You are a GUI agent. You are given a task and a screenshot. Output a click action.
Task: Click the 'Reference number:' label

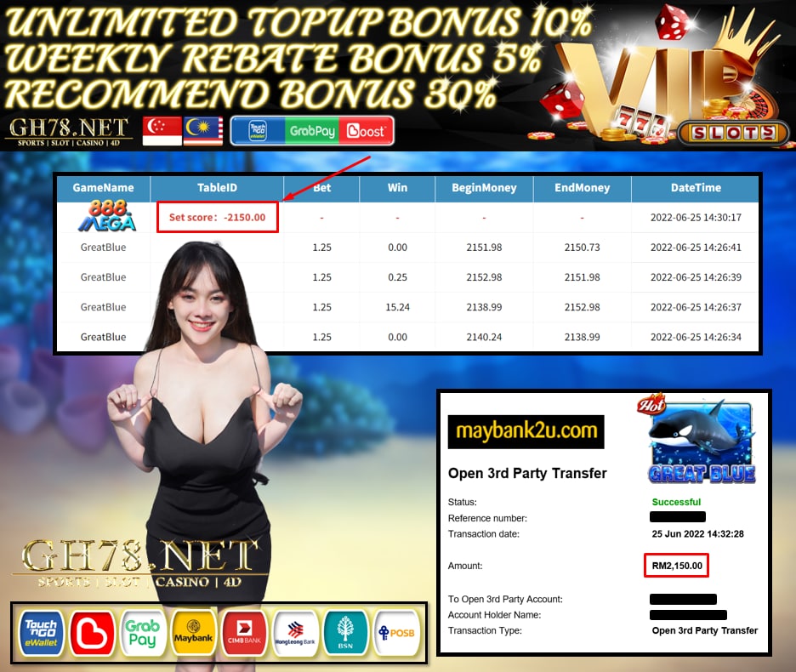487,518
